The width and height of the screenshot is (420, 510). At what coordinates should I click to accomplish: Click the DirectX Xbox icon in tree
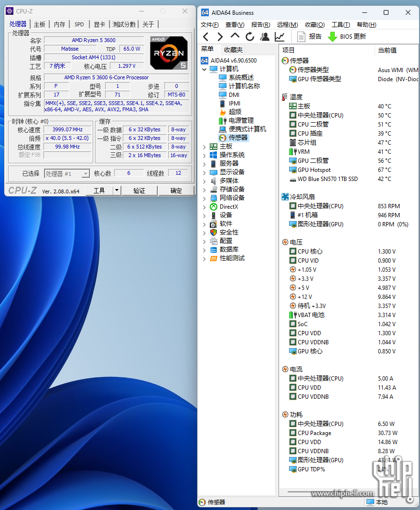click(x=214, y=207)
